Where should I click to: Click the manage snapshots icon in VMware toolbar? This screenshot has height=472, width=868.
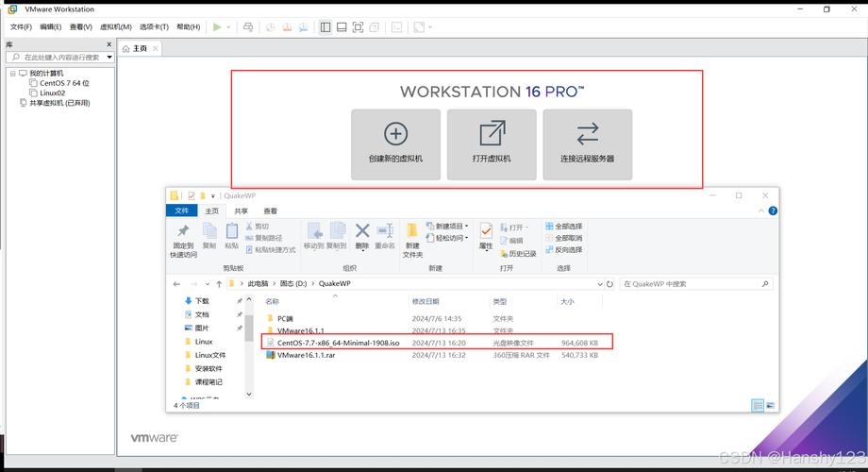coord(304,27)
